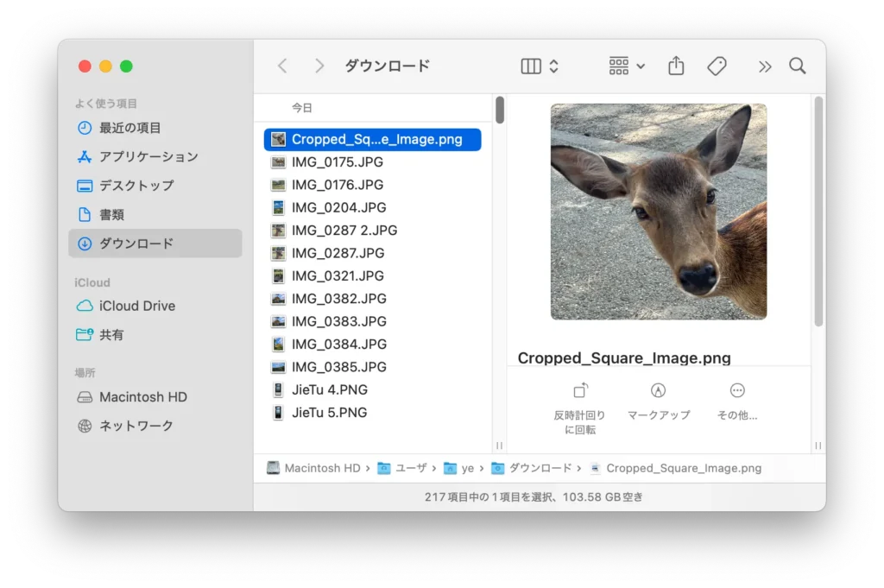884x588 pixels.
Task: Click the forward navigation arrow
Action: pyautogui.click(x=319, y=66)
